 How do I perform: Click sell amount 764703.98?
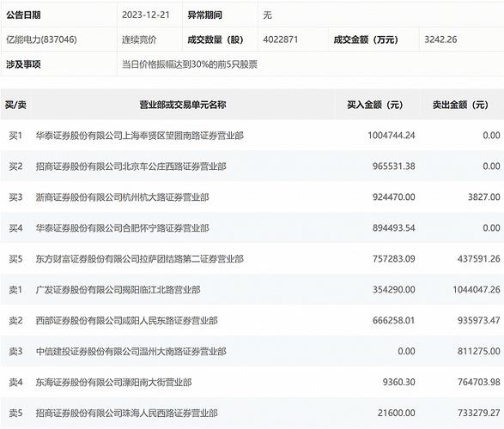479,382
